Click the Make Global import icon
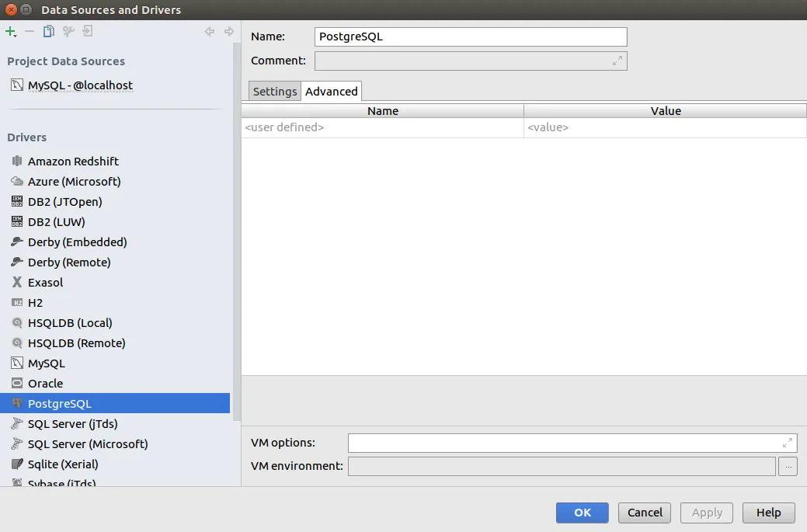Screen dimensions: 807x532 88,31
